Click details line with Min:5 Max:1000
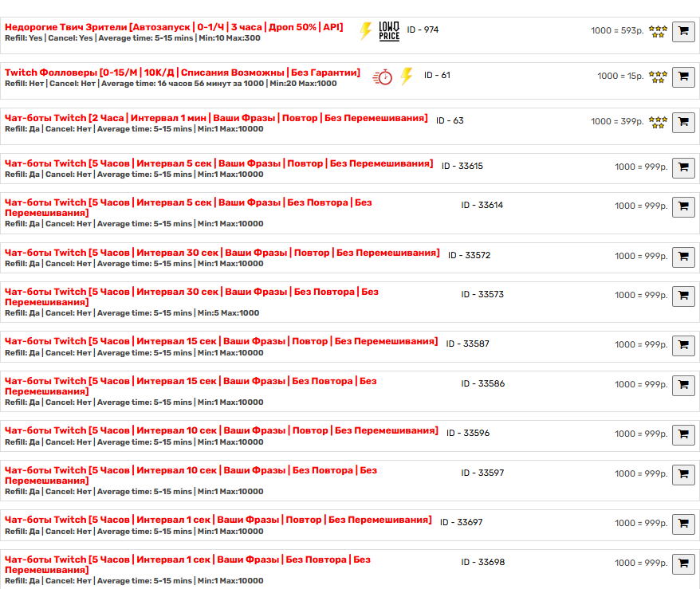The image size is (700, 589). point(132,313)
